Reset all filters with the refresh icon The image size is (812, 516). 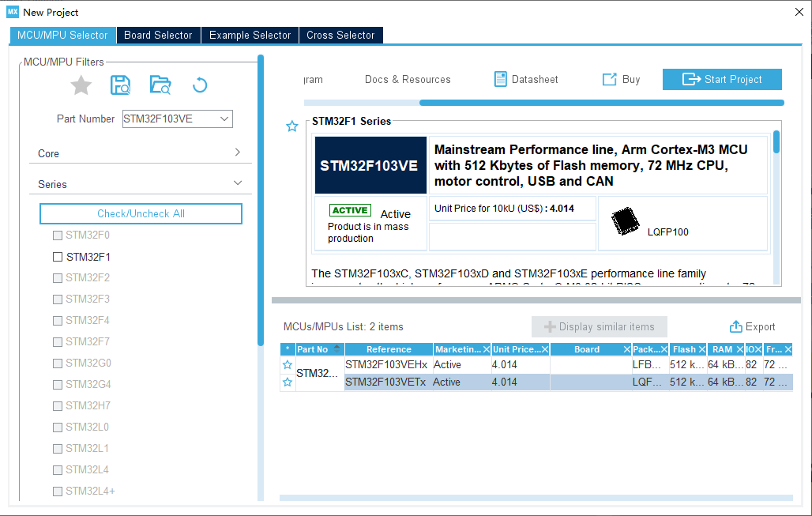200,85
